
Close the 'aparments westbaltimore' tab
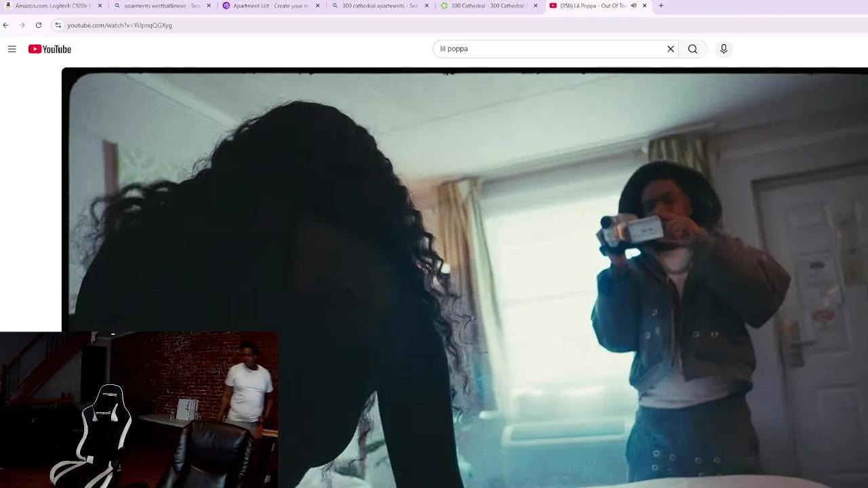click(209, 5)
